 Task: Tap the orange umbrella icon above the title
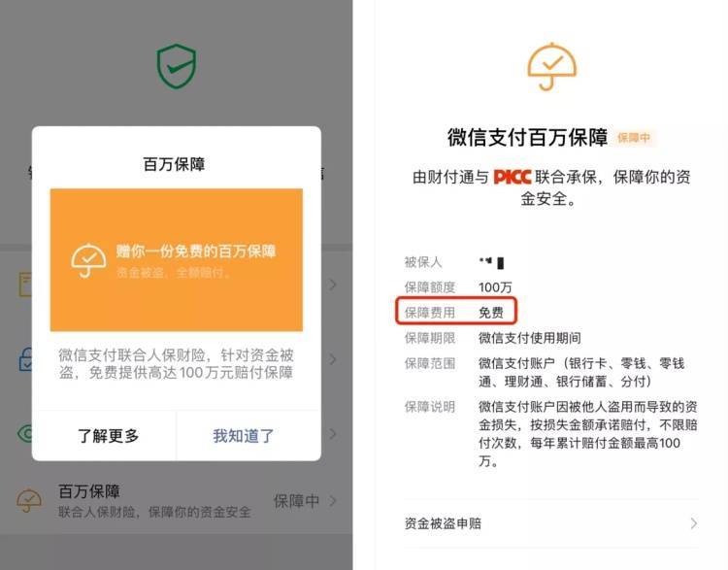551,66
